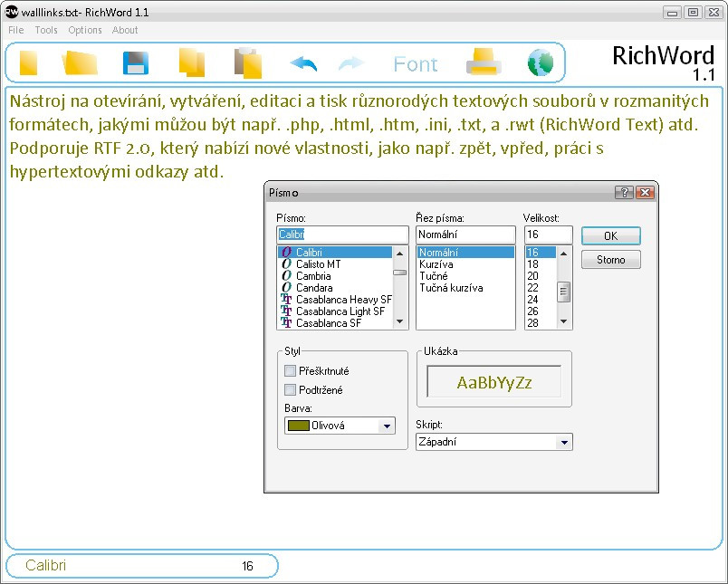Open the File menu
This screenshot has width=728, height=584.
pos(15,30)
